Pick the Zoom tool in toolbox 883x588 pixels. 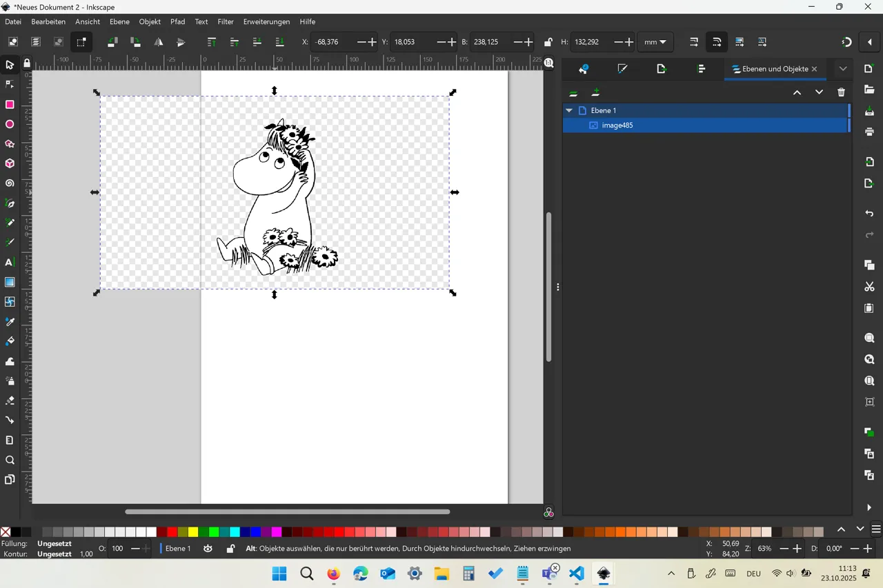(10, 460)
